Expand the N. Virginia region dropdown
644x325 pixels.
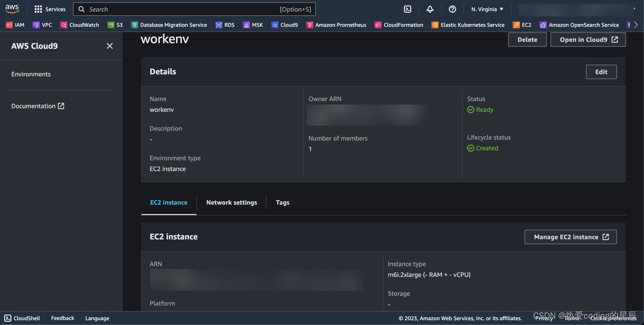click(x=487, y=9)
